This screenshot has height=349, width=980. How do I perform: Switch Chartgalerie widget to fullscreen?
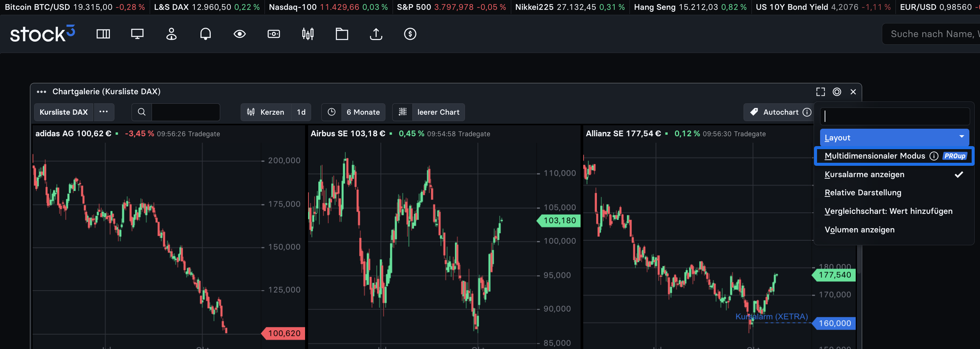tap(820, 92)
